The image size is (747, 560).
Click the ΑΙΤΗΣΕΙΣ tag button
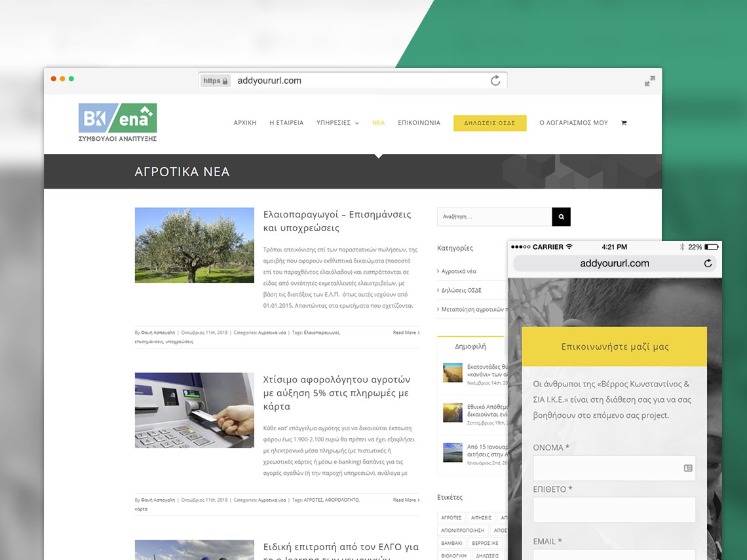coord(481,517)
